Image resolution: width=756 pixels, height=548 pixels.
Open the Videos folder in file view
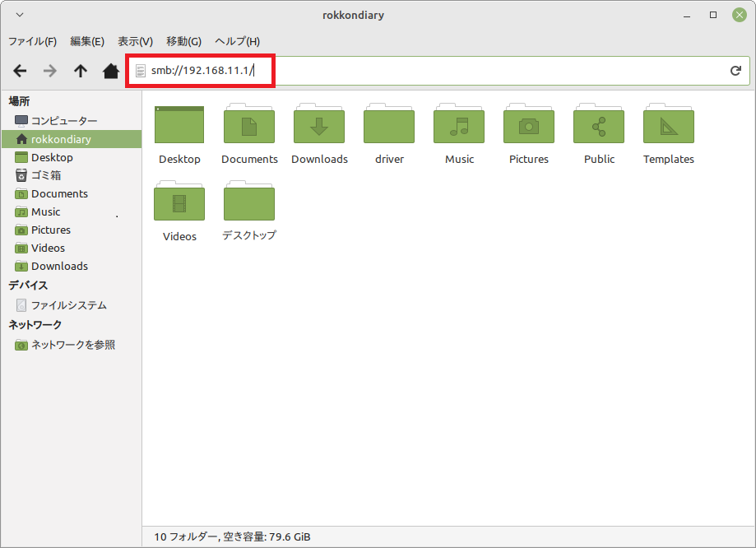click(x=179, y=201)
